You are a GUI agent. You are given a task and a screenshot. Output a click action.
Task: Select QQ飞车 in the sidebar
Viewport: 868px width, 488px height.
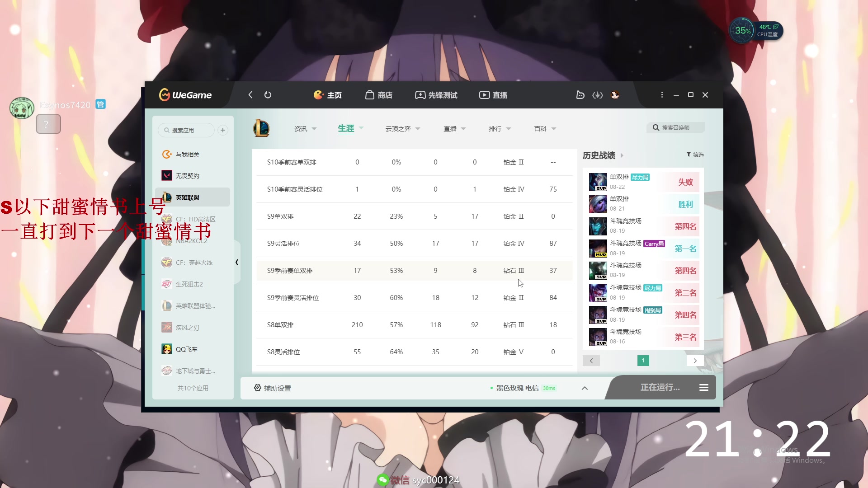[x=193, y=349]
